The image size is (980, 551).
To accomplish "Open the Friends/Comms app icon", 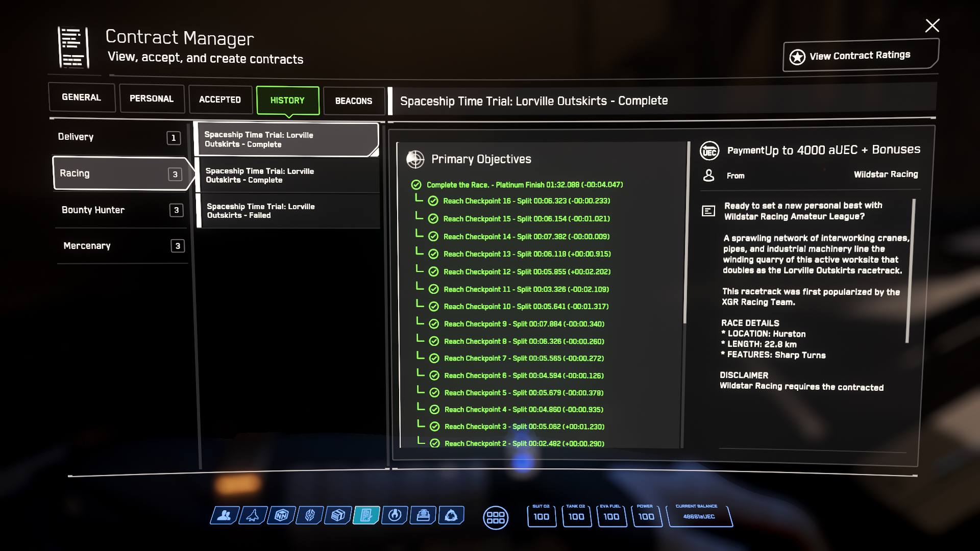I will click(224, 516).
